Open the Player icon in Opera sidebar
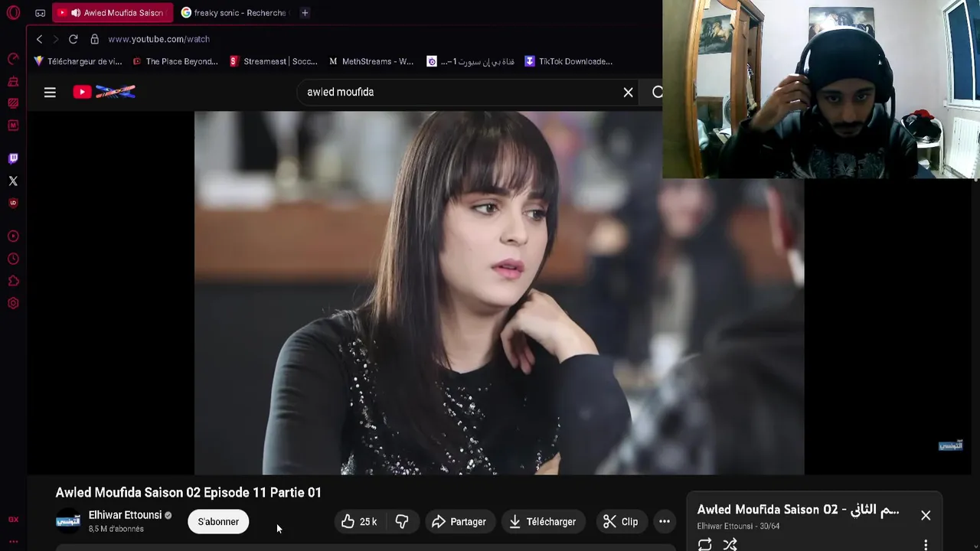This screenshot has height=551, width=980. tap(13, 236)
